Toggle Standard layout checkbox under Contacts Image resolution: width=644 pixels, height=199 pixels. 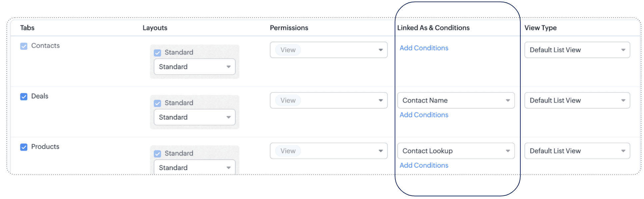158,53
